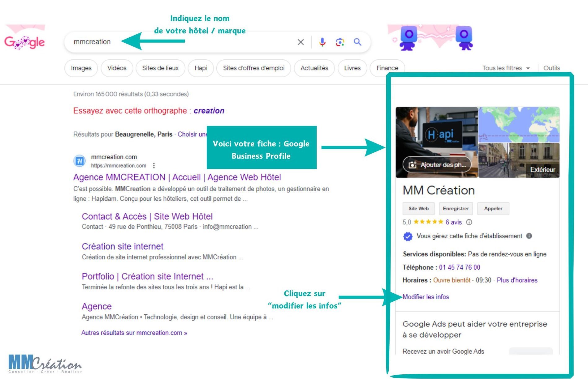This screenshot has width=588, height=379.
Task: Expand 'Plus d'horaires' for opening hours
Action: (517, 280)
